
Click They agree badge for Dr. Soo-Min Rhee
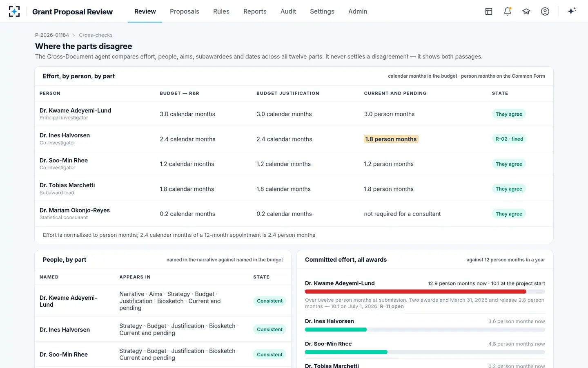coord(509,164)
